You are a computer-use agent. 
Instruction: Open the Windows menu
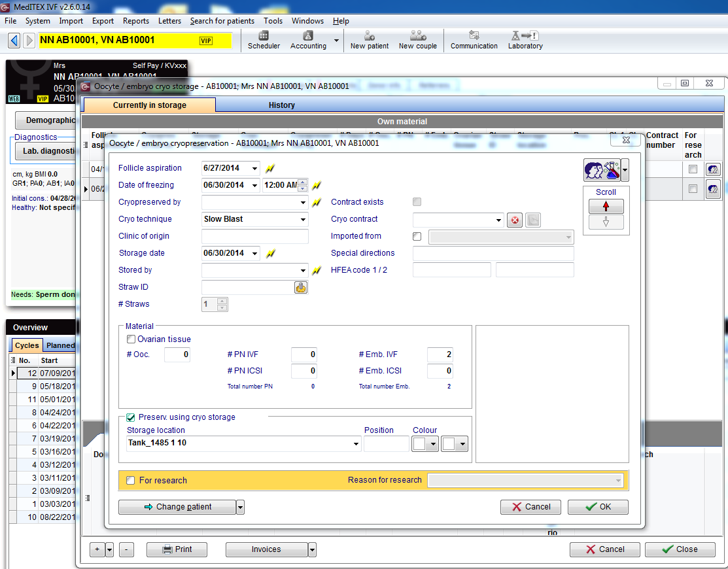point(307,21)
